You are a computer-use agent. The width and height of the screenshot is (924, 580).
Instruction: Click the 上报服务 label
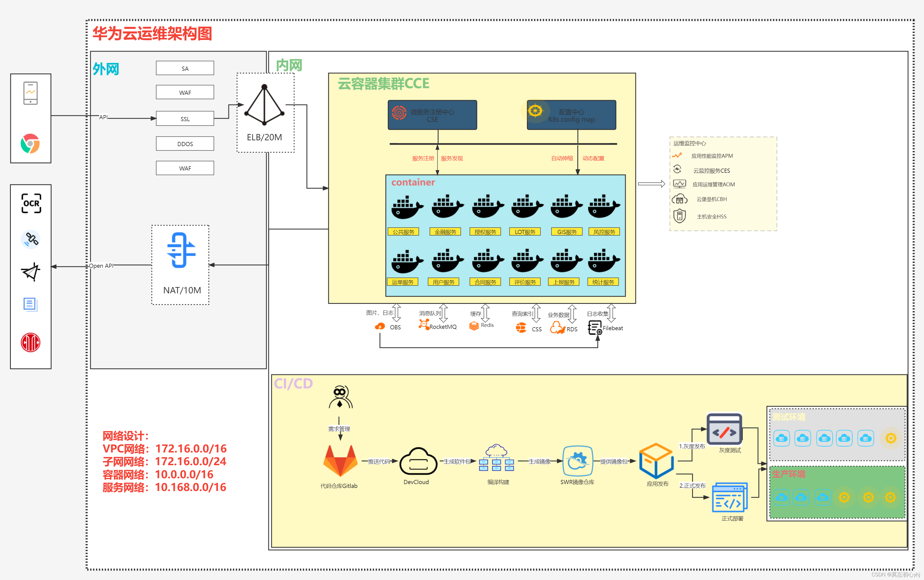pos(564,282)
